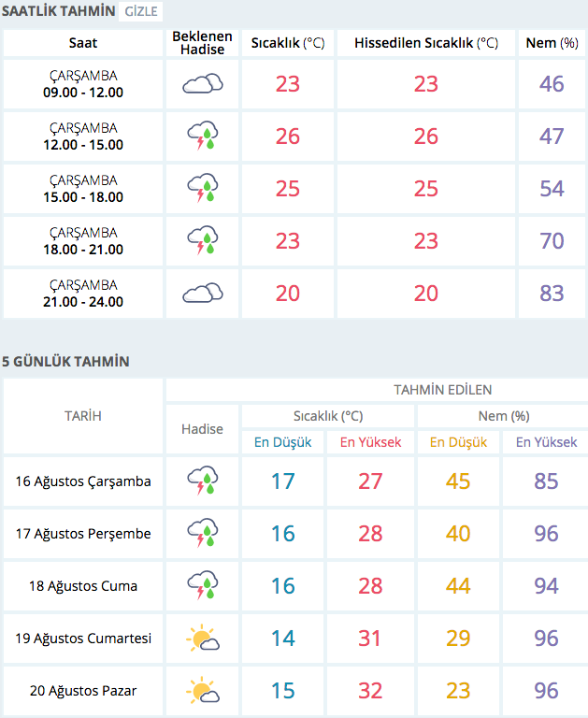Select the 5 GÜNLÜK TAHMİN heading
588x718 pixels.
tap(65, 362)
